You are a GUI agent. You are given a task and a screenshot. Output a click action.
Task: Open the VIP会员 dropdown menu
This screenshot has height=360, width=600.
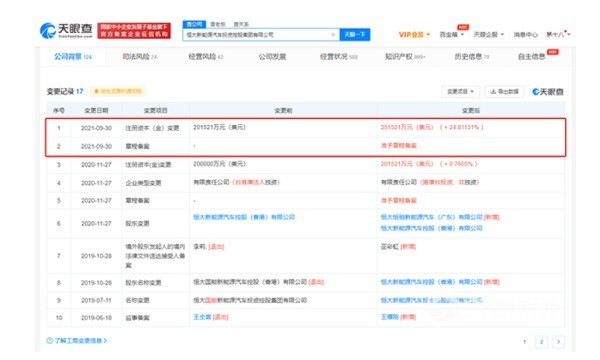click(414, 35)
